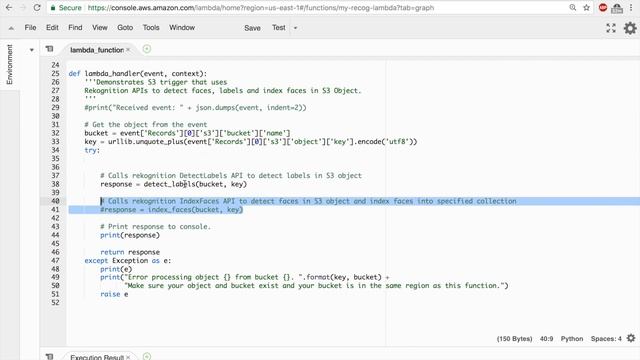The image size is (640, 360).
Task: Open the tab list icon beside lambda_function tab
Action: pos(49,49)
